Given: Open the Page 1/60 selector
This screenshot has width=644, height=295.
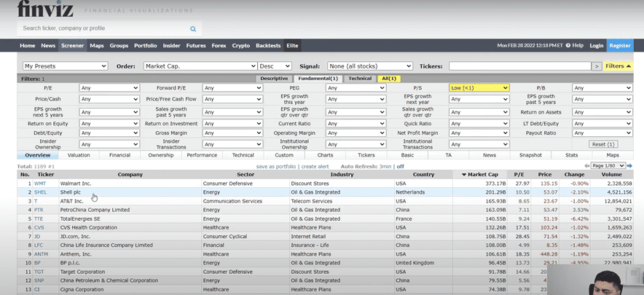Looking at the screenshot, I should 608,166.
